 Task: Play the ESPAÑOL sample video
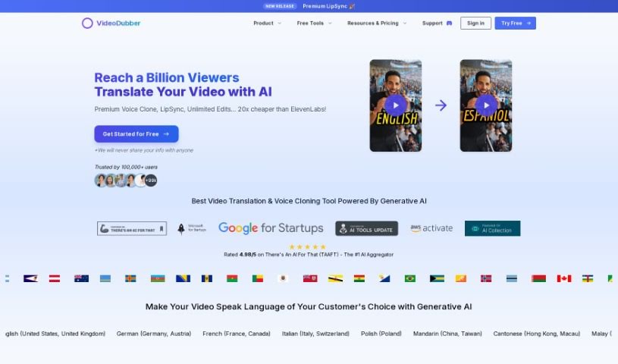(x=486, y=105)
